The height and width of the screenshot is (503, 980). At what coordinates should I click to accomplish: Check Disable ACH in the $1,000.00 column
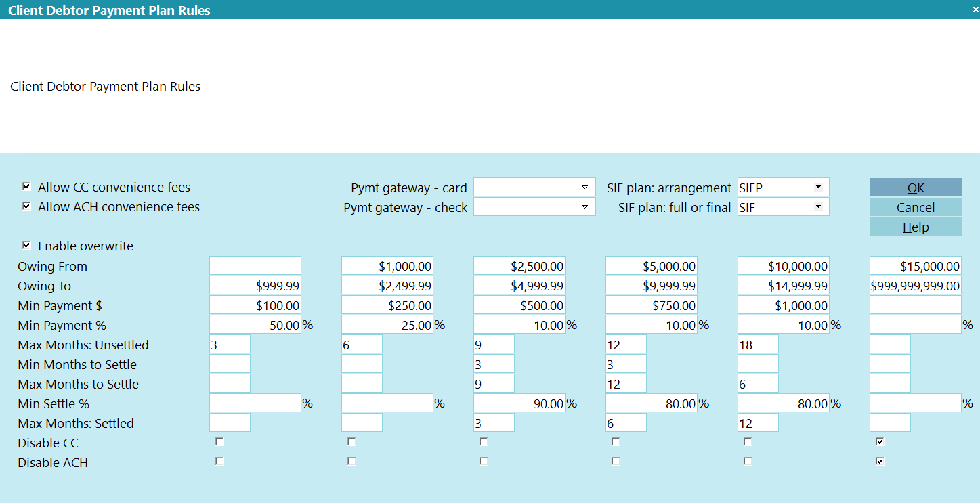(351, 462)
